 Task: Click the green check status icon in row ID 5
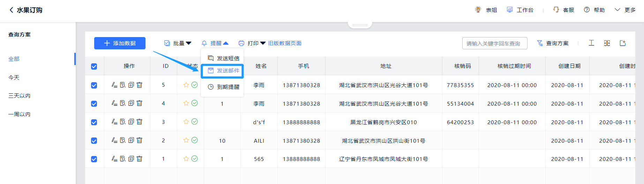195,85
